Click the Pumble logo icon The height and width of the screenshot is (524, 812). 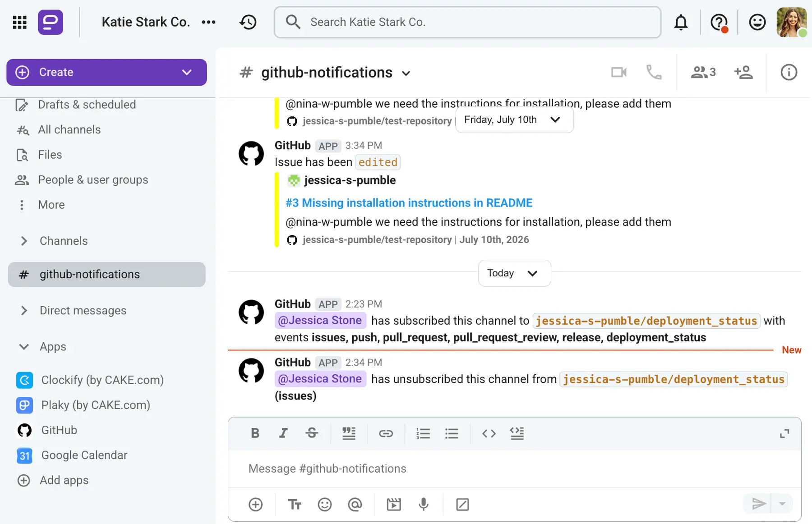51,22
